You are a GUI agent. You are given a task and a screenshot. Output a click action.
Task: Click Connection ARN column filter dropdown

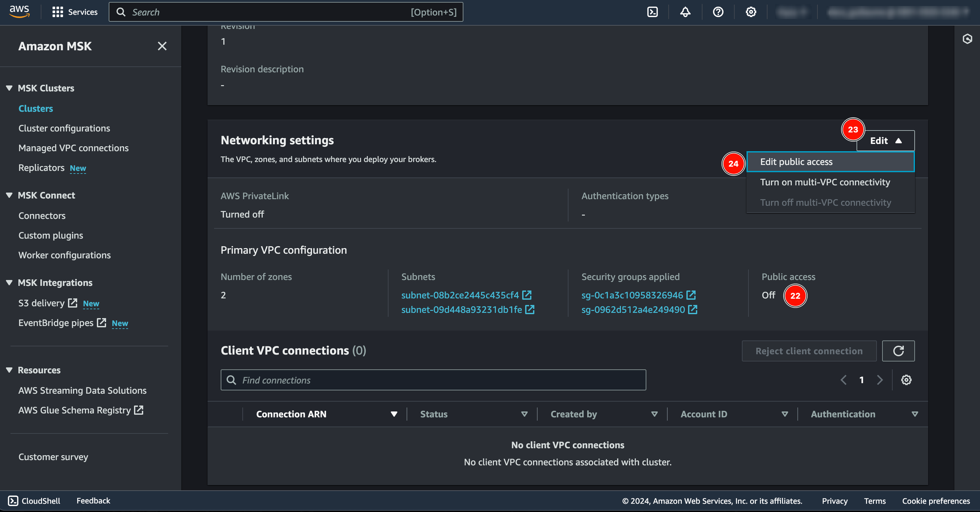(393, 413)
